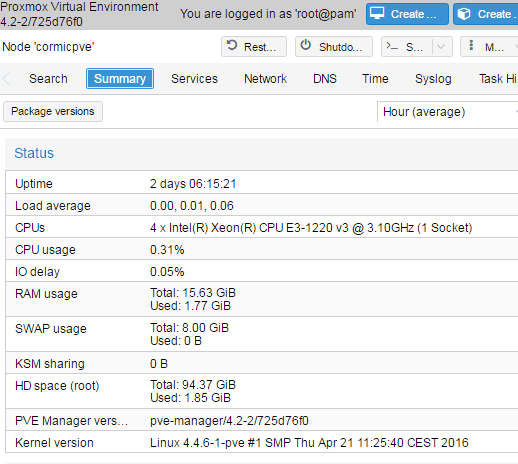Open the More actions menu button
Image resolution: width=518 pixels, height=464 pixels.
tap(489, 47)
